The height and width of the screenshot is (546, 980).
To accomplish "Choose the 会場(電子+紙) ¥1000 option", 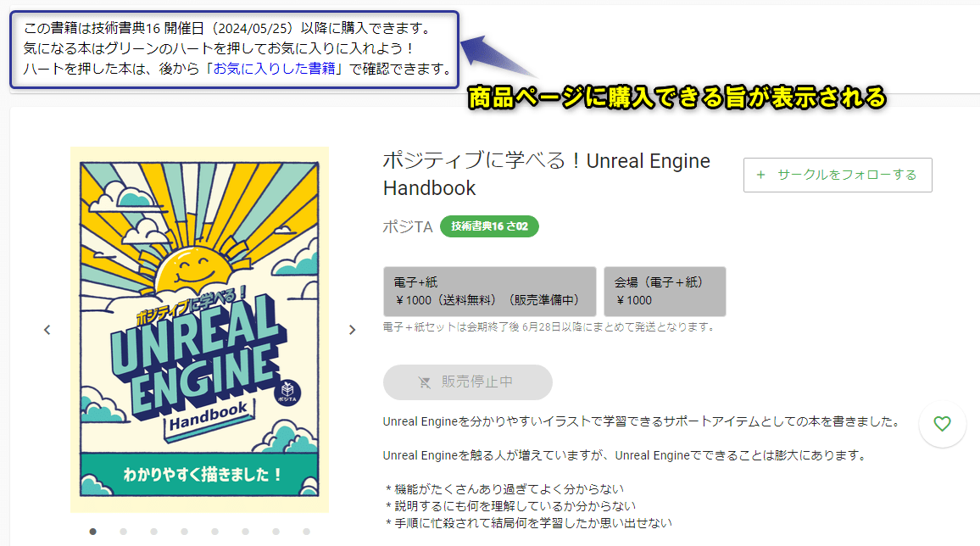I will [x=665, y=292].
